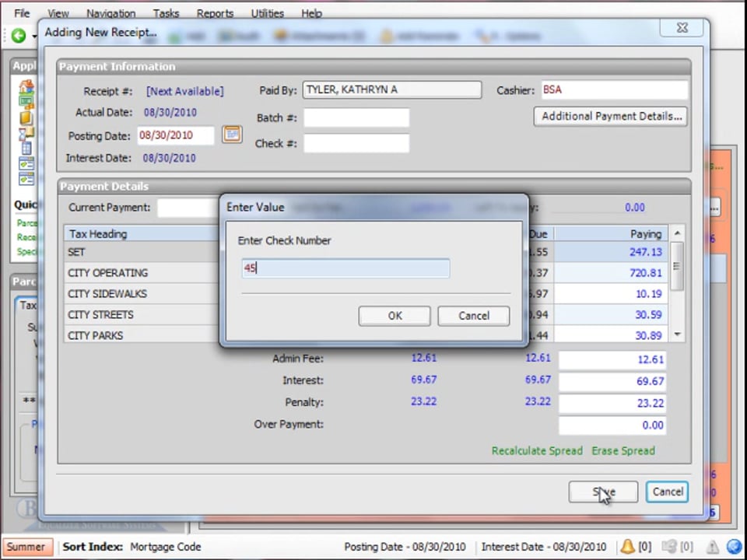Click the Recalculate Spread link
The width and height of the screenshot is (747, 560).
coord(537,450)
